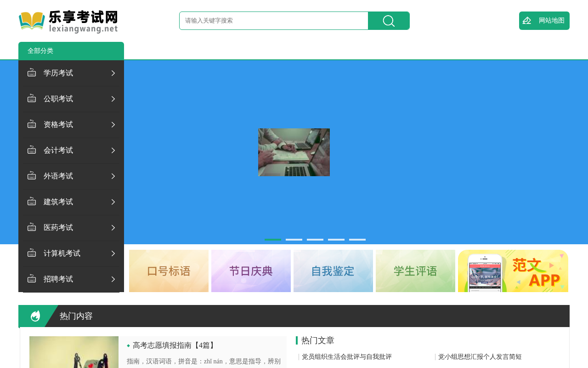
Task: Click the 乐享考试网 logo
Action: [x=68, y=22]
